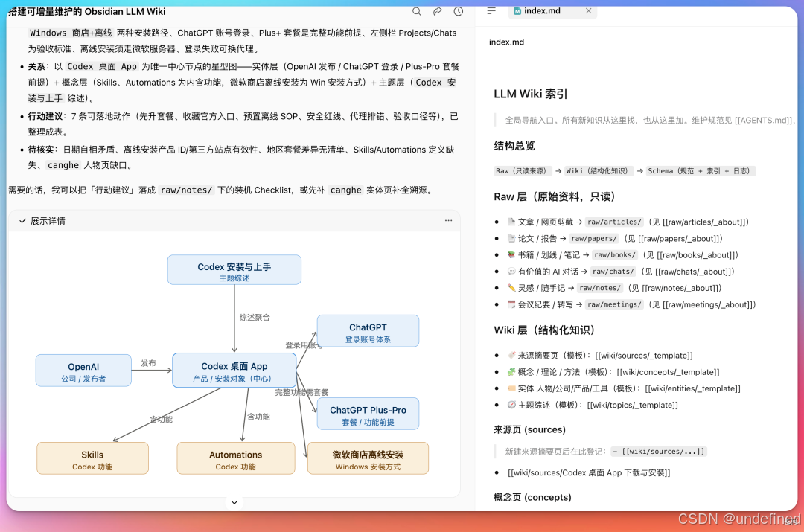Open the [[wiki/concepts/_template]] link
This screenshot has height=532, width=804.
(668, 371)
